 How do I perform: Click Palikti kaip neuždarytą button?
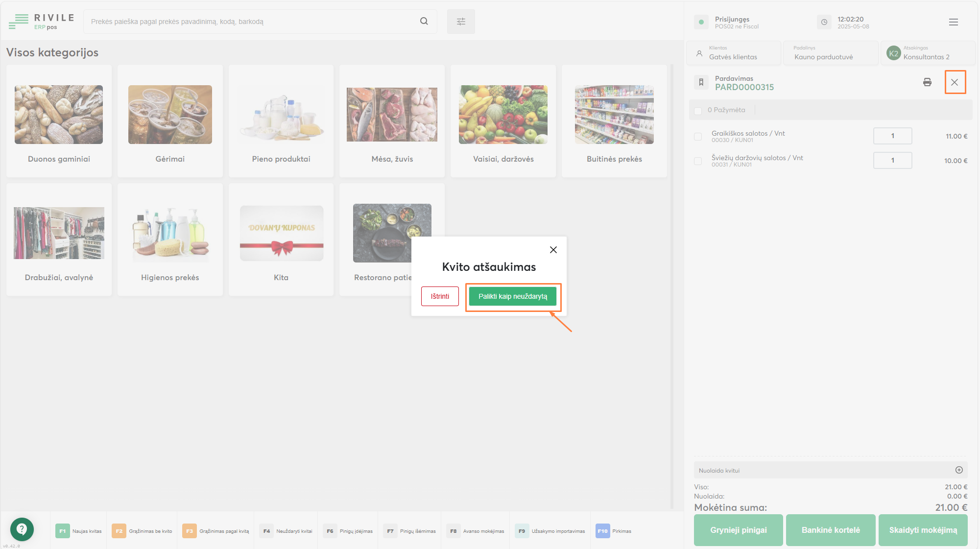(x=512, y=296)
